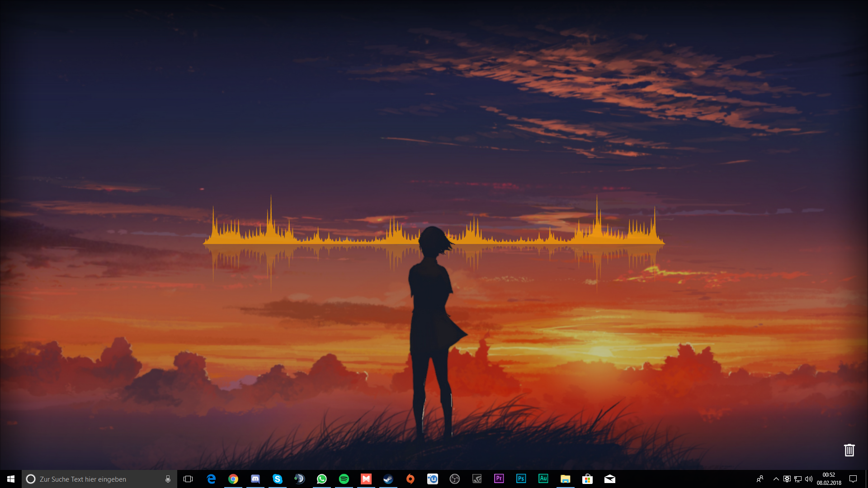Open the volume control in the tray

point(809,479)
